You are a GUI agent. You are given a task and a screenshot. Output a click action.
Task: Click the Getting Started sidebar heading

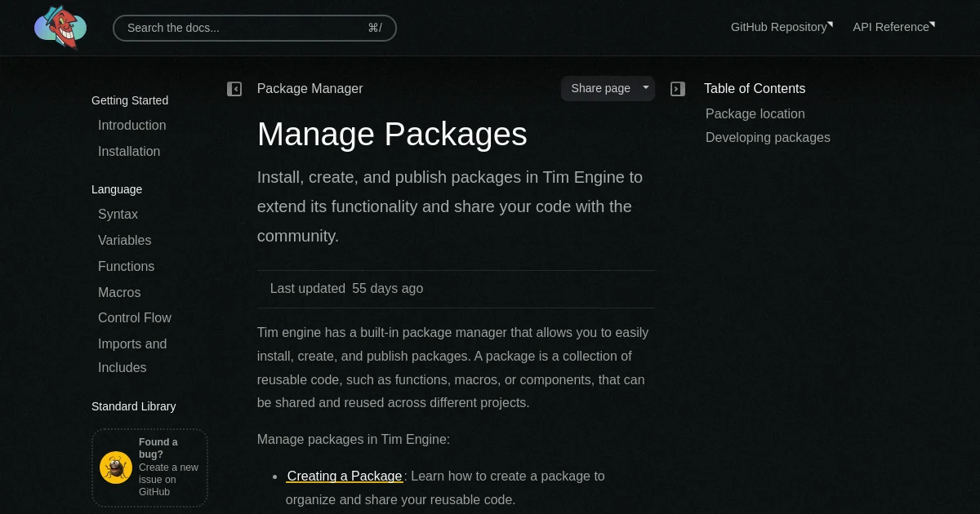pyautogui.click(x=130, y=100)
